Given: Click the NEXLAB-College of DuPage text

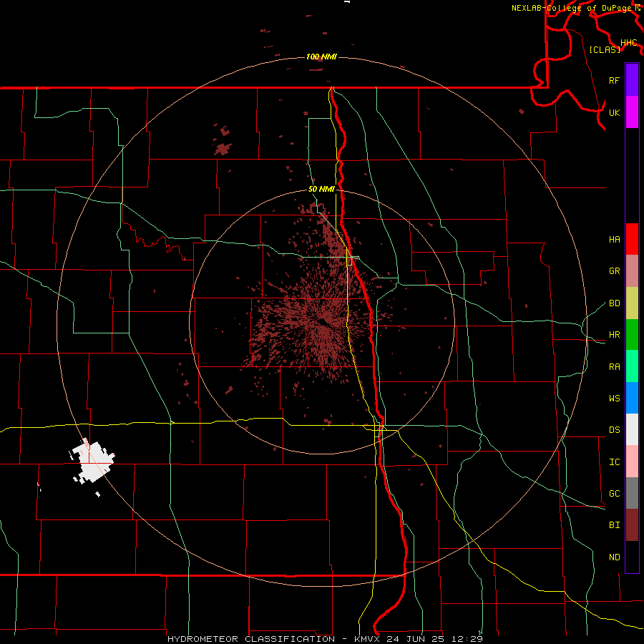Looking at the screenshot, I should click(571, 8).
